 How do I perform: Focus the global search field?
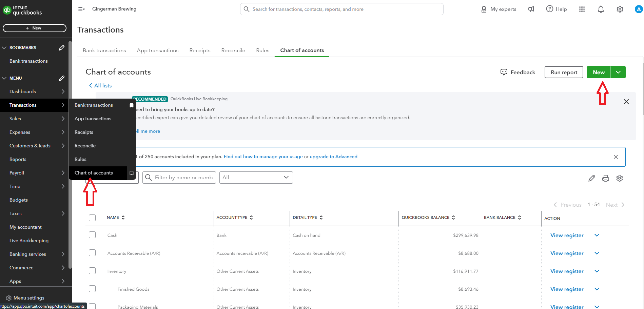(341, 9)
